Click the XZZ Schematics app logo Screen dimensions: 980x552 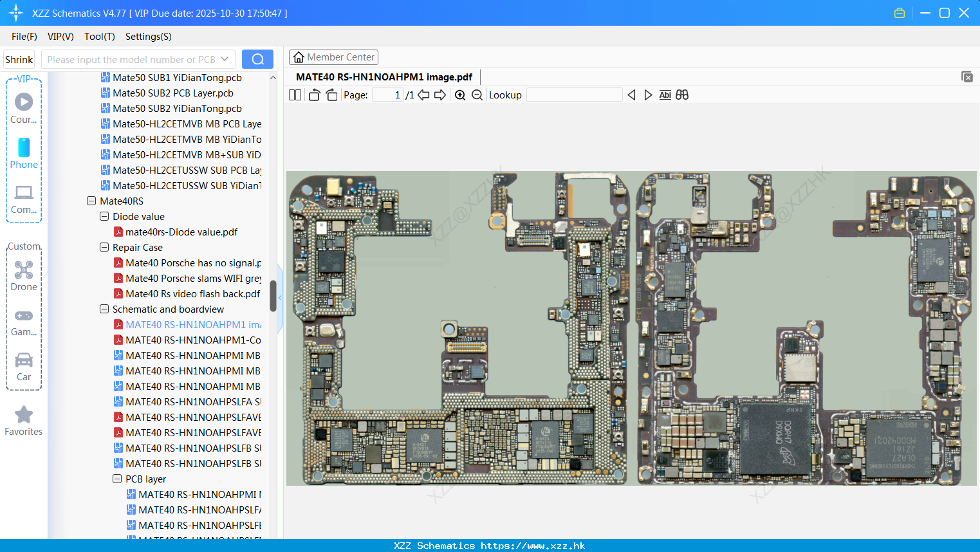coord(16,13)
